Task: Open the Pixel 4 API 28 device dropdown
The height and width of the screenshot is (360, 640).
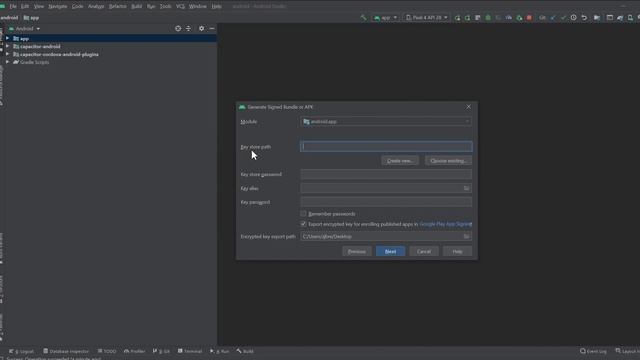Action: [426, 18]
